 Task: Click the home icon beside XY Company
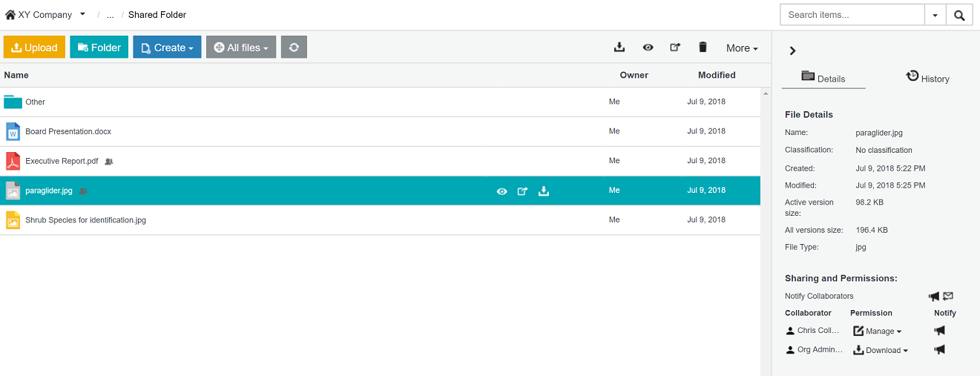coord(10,15)
